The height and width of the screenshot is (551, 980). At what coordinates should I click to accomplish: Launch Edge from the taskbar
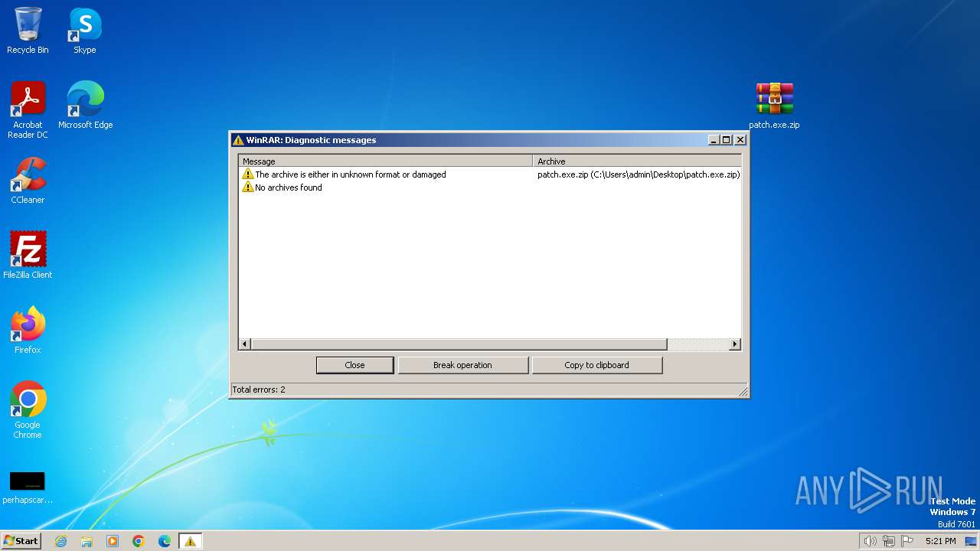point(165,541)
